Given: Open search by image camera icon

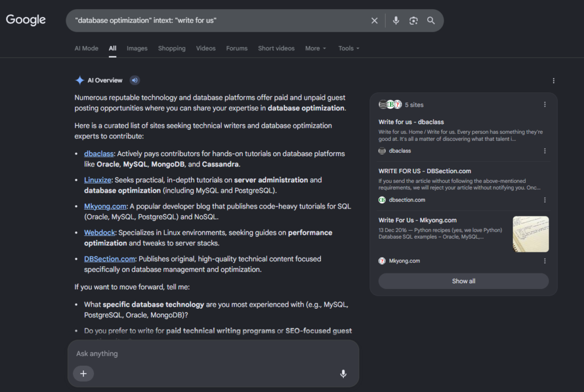Looking at the screenshot, I should (413, 21).
